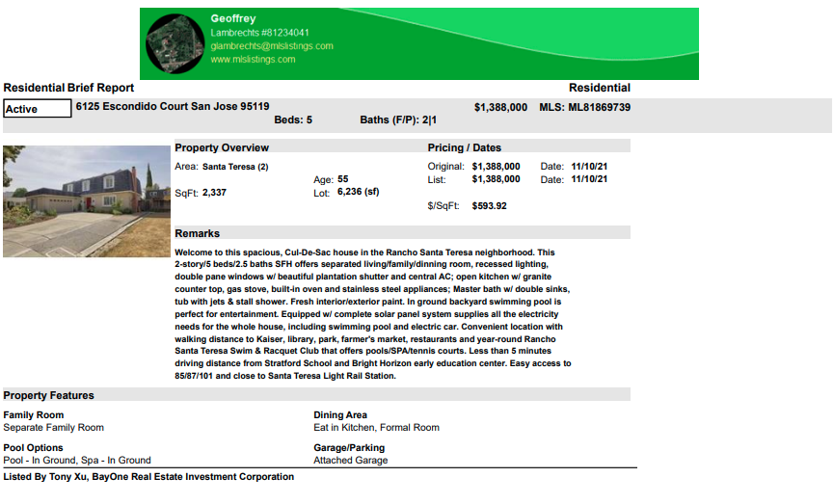Click the $/SqFt value $593.92
The image size is (833, 504).
pyautogui.click(x=489, y=206)
